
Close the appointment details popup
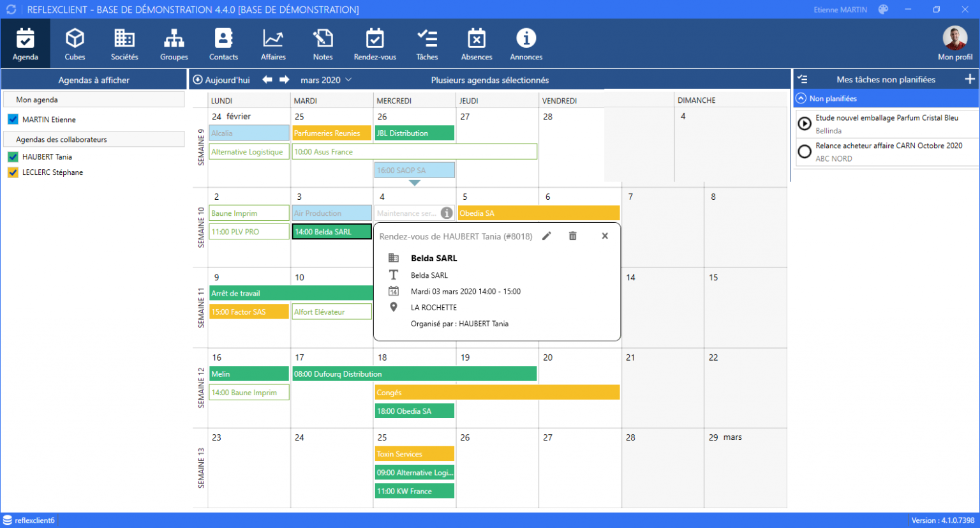[x=605, y=236]
